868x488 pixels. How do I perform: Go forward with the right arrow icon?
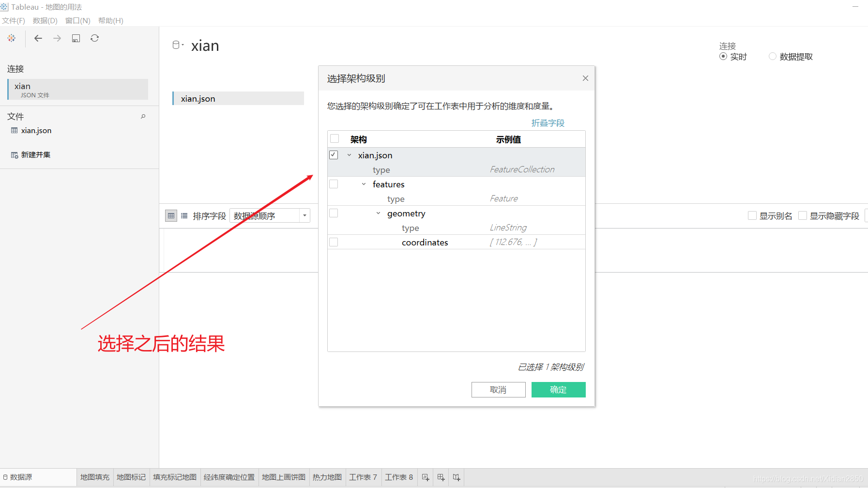57,38
